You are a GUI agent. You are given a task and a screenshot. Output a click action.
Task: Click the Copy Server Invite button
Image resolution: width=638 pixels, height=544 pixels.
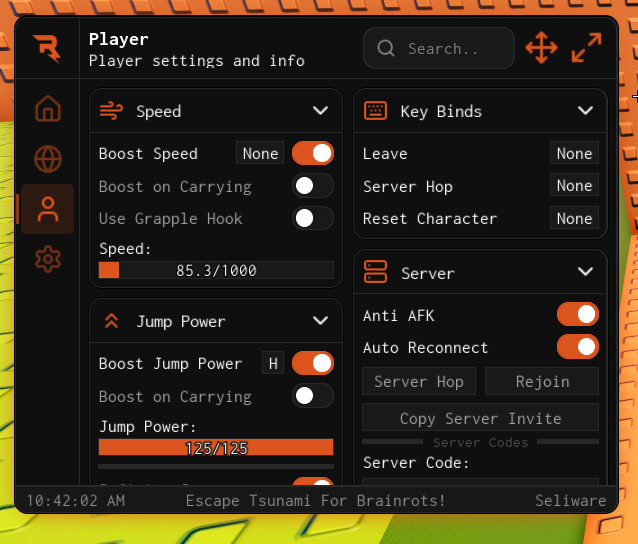coord(481,417)
